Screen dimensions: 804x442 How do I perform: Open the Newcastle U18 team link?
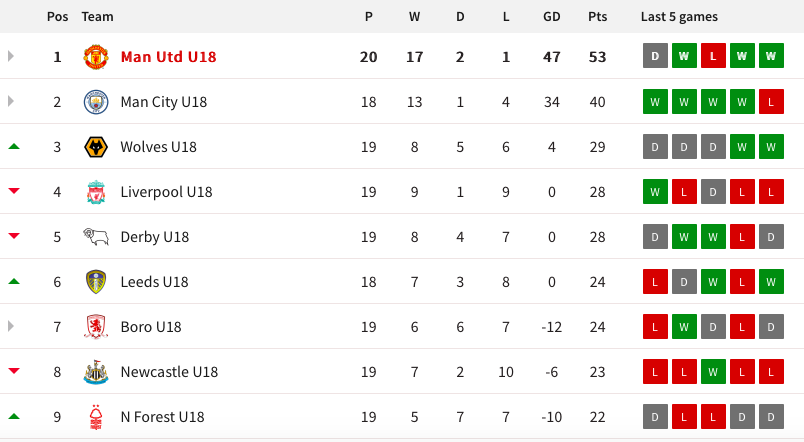[169, 372]
